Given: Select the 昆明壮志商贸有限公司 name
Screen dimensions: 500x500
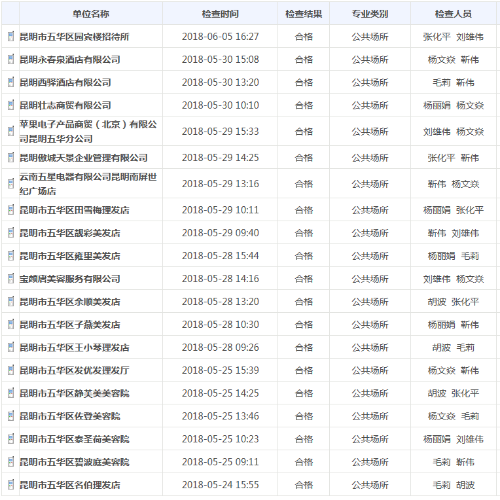Looking at the screenshot, I should coord(65,105).
